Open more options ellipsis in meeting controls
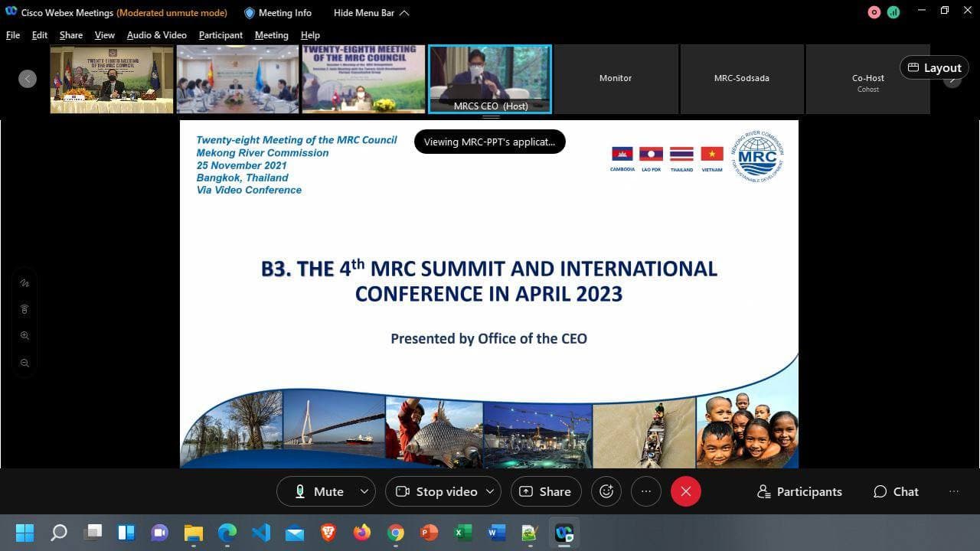 (646, 491)
